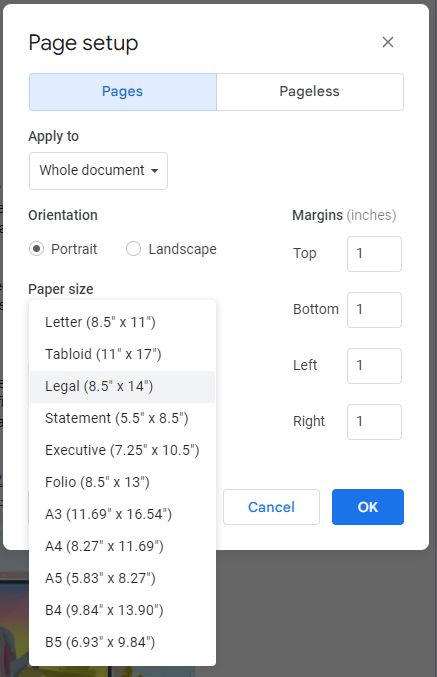Open the Whole document dropdown

98,171
